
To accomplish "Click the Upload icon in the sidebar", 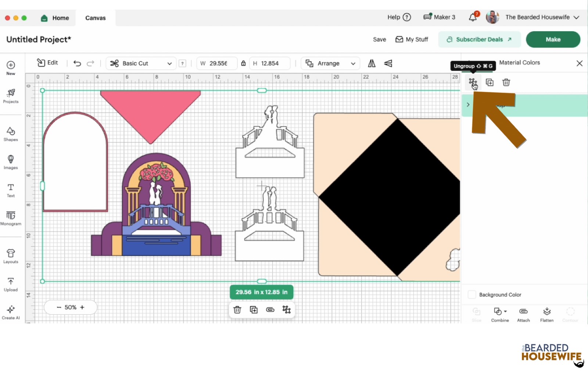I will [x=11, y=283].
